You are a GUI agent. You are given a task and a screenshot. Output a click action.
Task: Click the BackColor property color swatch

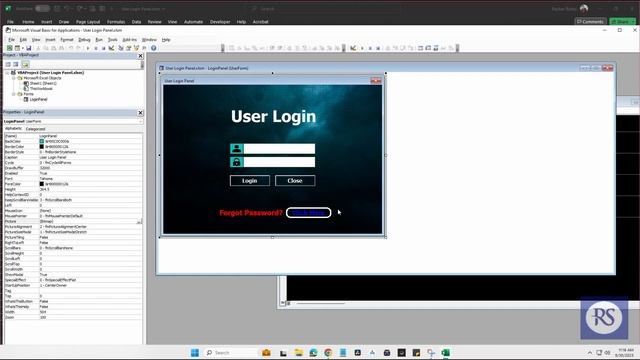click(42, 141)
